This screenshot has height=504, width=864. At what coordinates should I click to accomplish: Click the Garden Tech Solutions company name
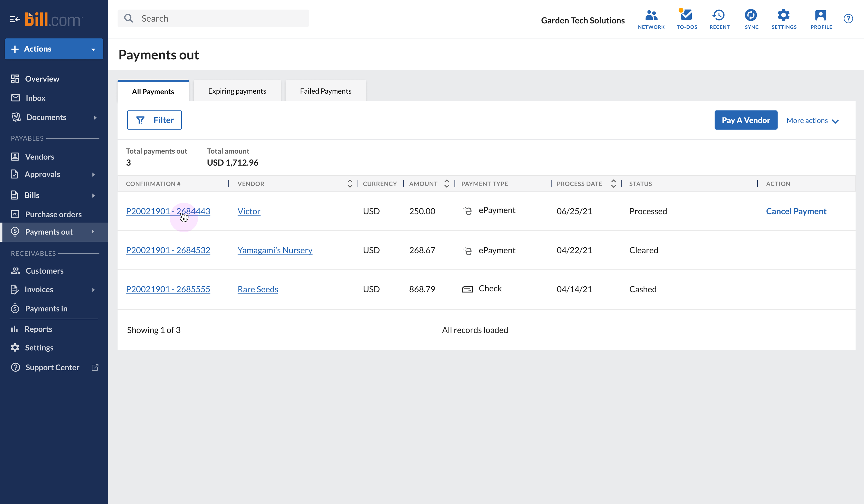(583, 20)
